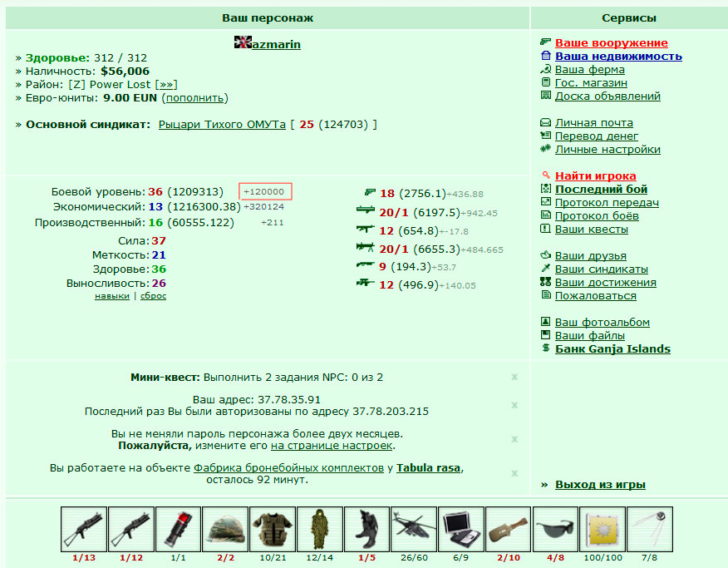
Task: Click the +120000 combat experience value
Action: tap(265, 191)
